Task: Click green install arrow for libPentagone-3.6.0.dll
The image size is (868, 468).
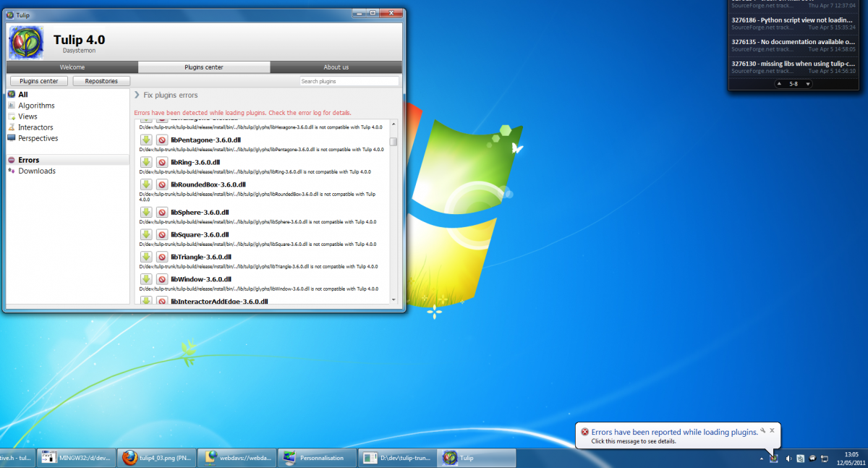Action: pyautogui.click(x=145, y=140)
